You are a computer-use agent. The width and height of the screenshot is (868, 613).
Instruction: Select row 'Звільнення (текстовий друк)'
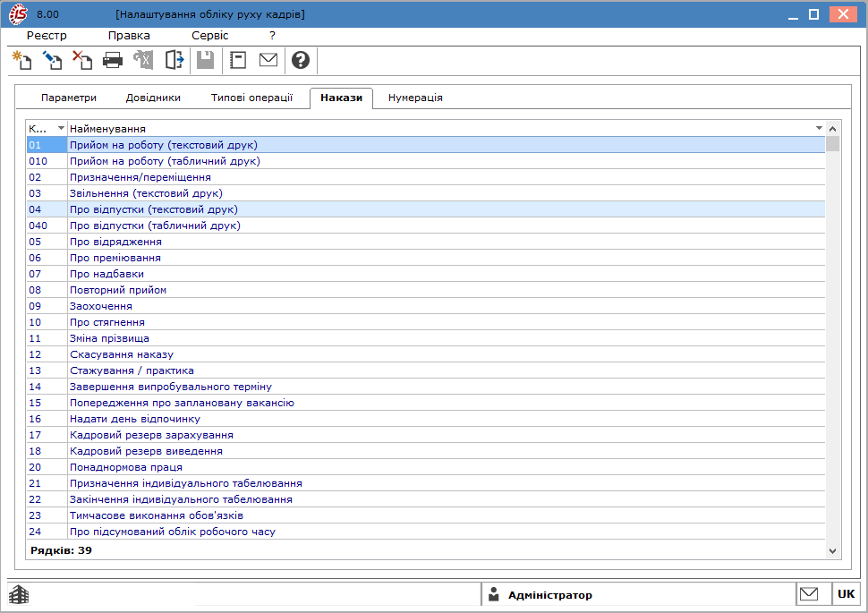pyautogui.click(x=426, y=193)
